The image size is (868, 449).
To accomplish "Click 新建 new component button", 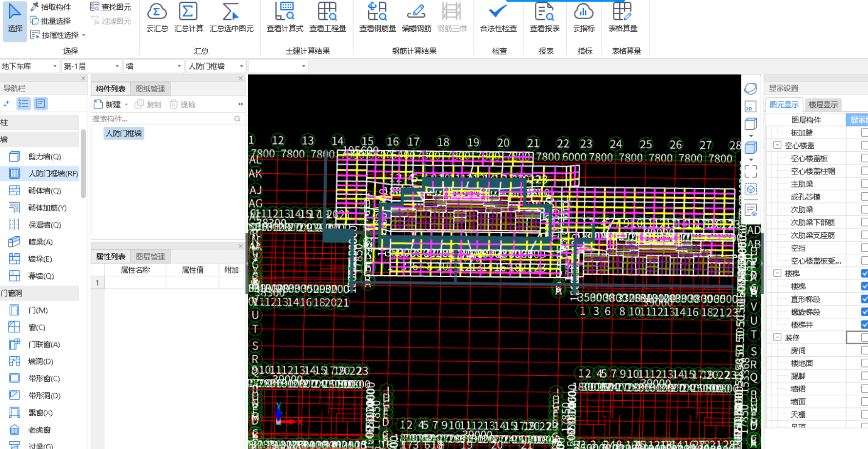I will click(x=108, y=104).
